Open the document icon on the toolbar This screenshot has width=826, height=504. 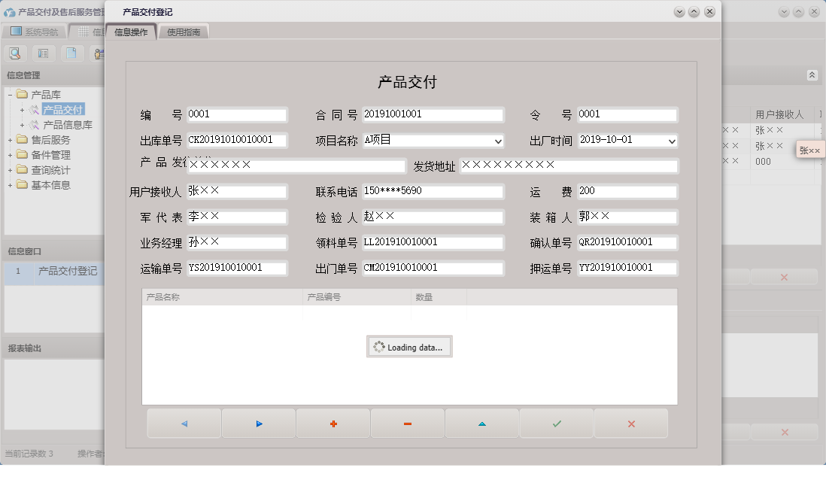click(71, 53)
